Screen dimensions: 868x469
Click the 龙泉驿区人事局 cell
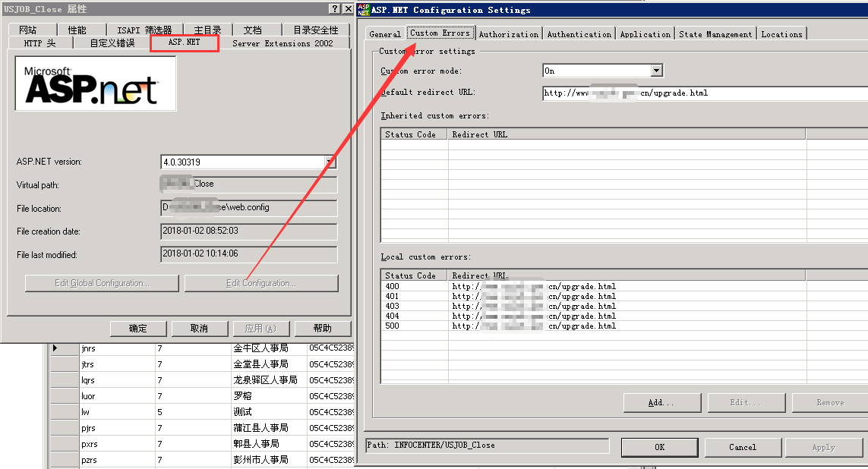[269, 380]
